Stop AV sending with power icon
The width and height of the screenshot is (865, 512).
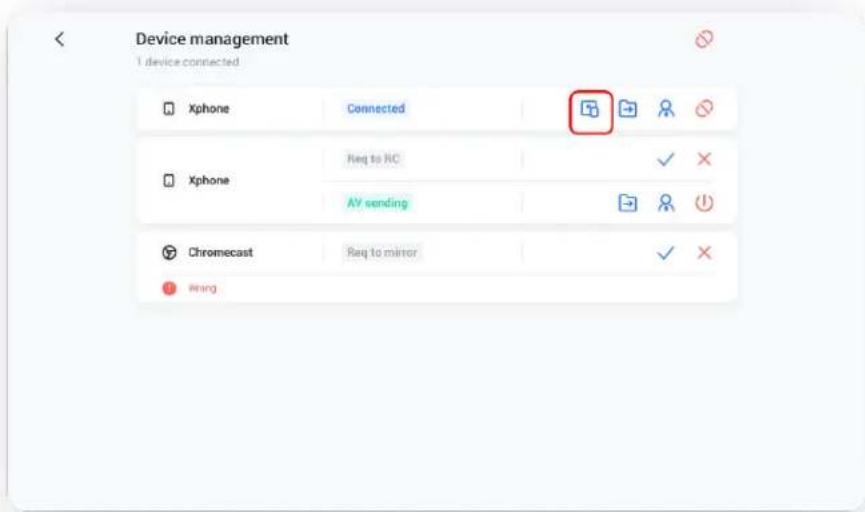tap(704, 203)
